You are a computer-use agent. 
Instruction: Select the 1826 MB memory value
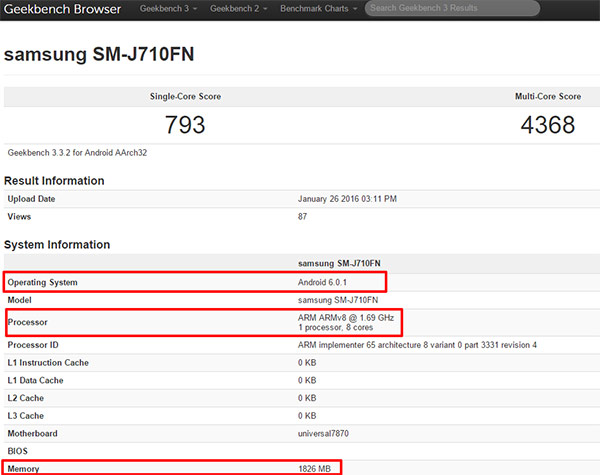[x=315, y=469]
